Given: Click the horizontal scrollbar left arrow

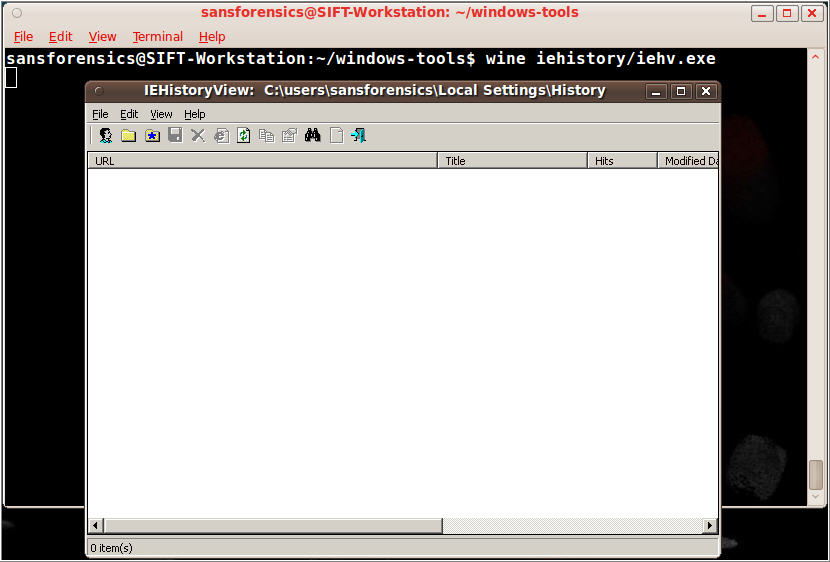Looking at the screenshot, I should pyautogui.click(x=95, y=525).
